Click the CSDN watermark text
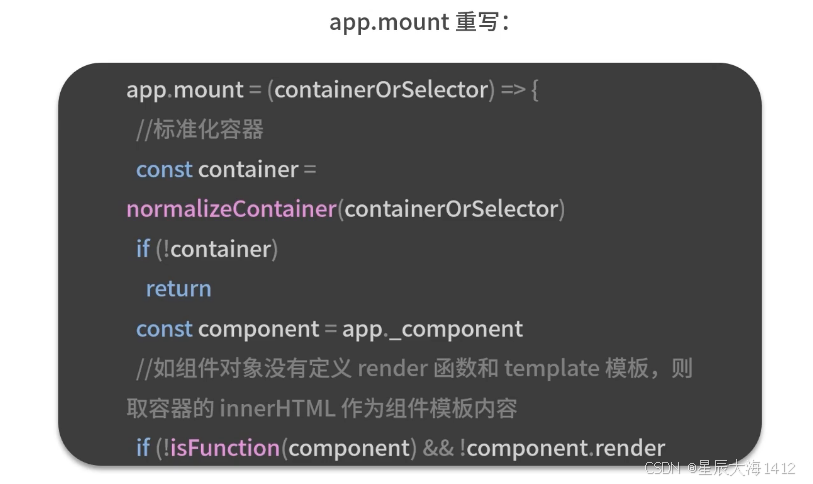 [662, 468]
